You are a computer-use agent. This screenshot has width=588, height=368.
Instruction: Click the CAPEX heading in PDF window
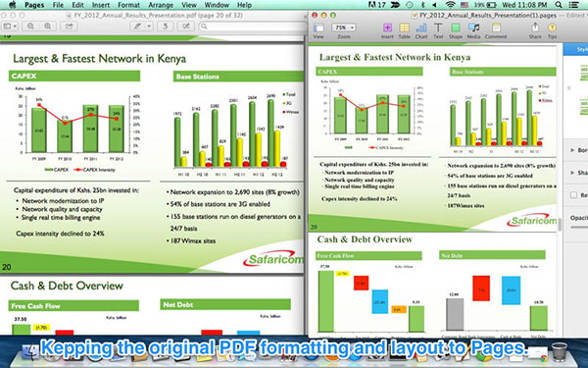click(74, 76)
